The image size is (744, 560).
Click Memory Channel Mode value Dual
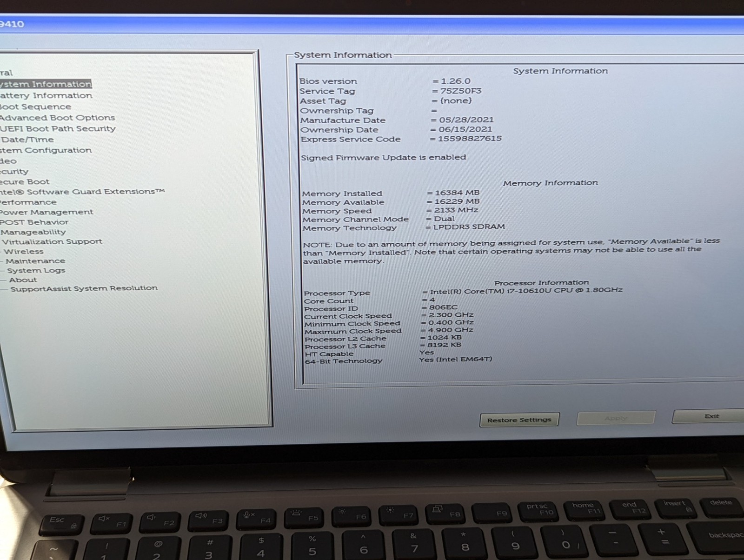(x=444, y=219)
